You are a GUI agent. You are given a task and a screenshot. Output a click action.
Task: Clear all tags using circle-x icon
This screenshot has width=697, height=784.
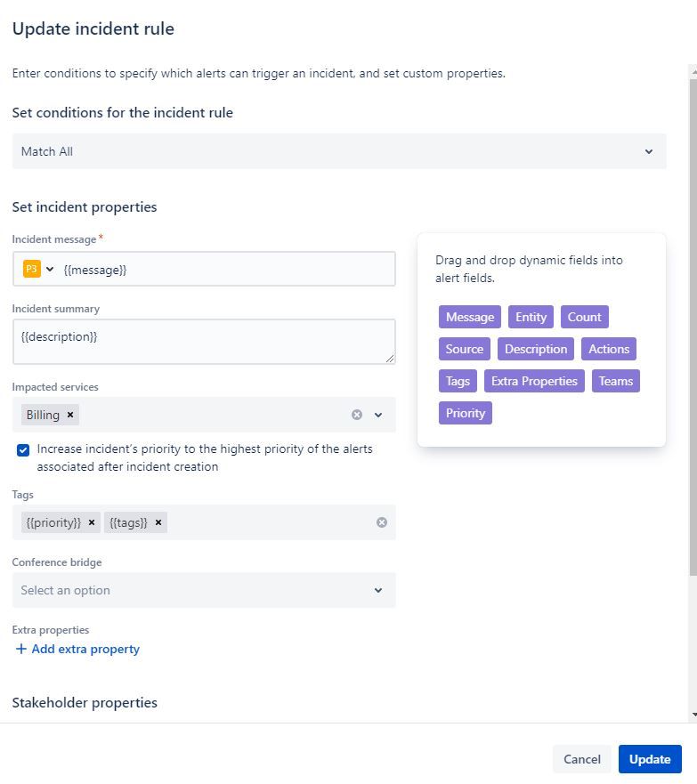[382, 522]
